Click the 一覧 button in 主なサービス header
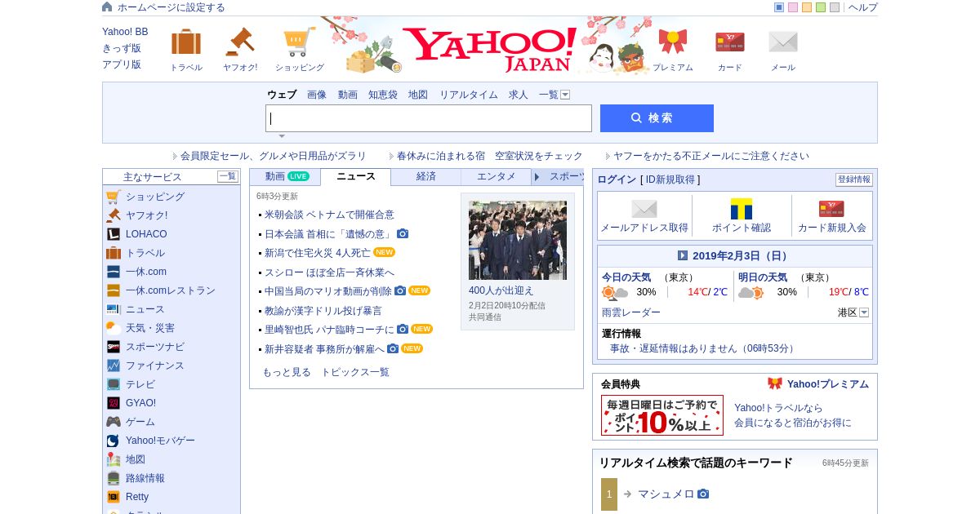The width and height of the screenshot is (980, 514). (x=228, y=176)
